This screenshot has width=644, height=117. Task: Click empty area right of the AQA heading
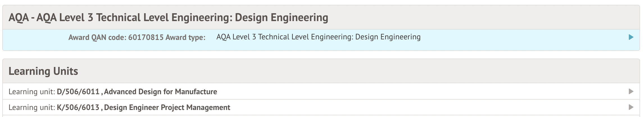tap(478, 17)
